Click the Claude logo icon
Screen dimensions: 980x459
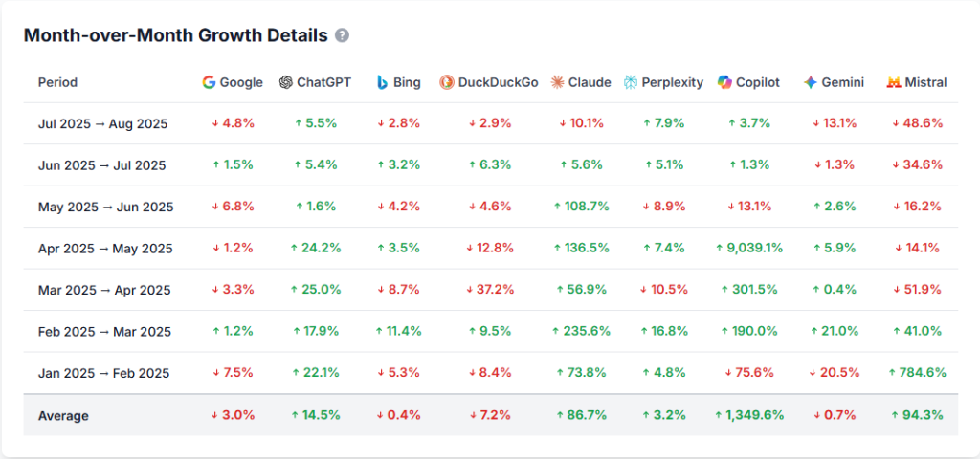(x=558, y=82)
